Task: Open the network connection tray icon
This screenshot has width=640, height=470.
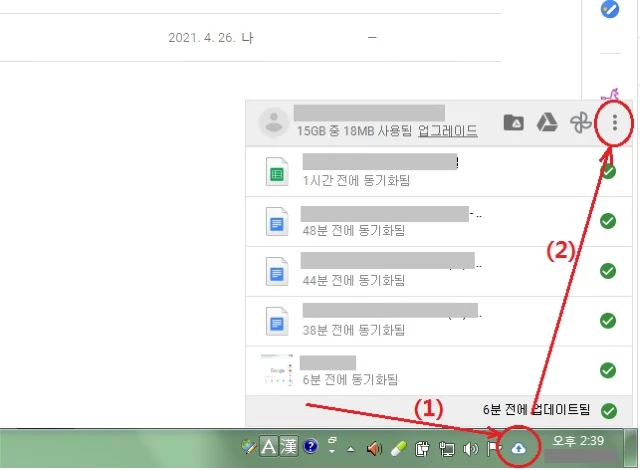Action: pyautogui.click(x=446, y=449)
